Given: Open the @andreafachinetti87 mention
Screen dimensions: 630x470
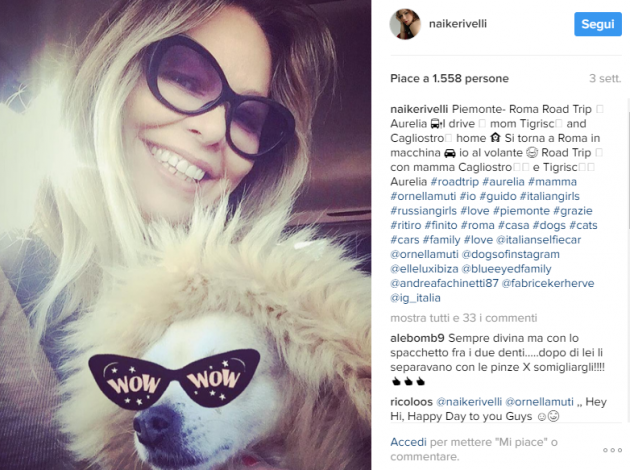Looking at the screenshot, I should (444, 283).
